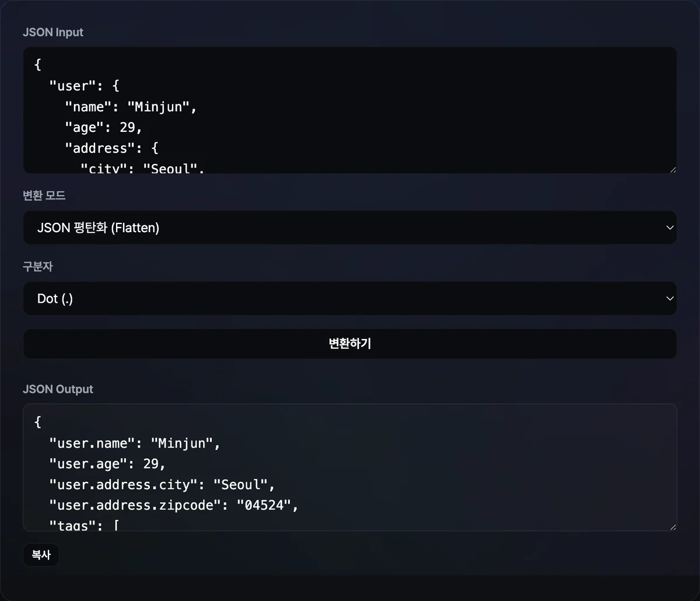Click the "name": "Minjun" line in input
700x601 pixels.
131,107
